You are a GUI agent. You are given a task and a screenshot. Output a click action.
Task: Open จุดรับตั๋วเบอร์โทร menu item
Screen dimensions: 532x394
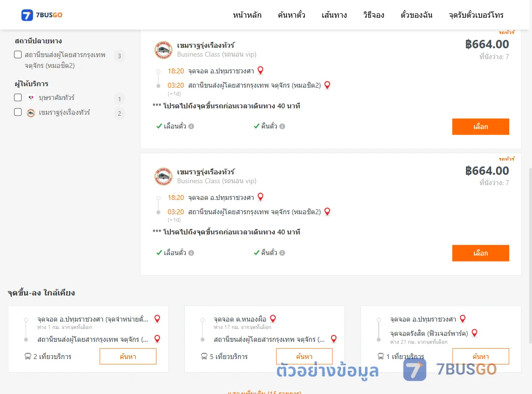[476, 15]
